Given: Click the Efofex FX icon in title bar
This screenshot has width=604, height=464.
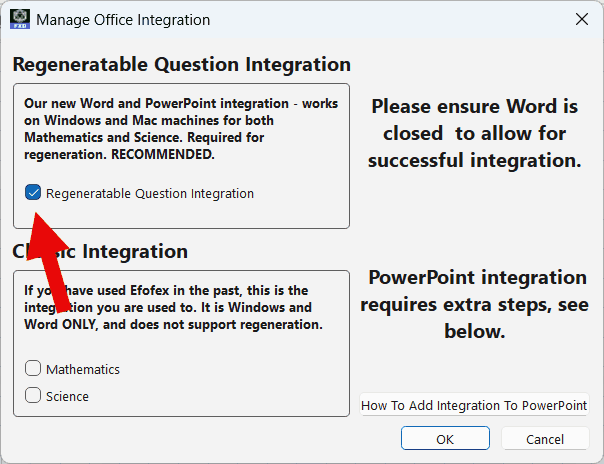Looking at the screenshot, I should point(19,19).
